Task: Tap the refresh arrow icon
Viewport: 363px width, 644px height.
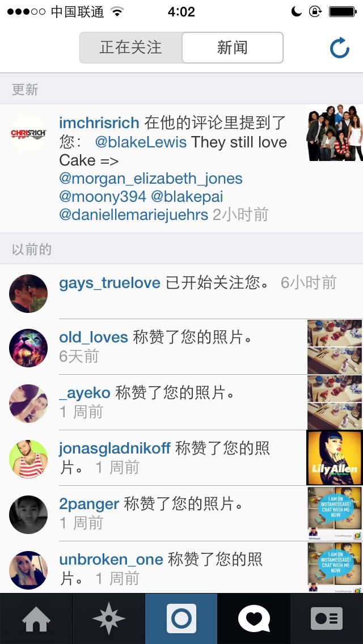Action: [x=340, y=48]
